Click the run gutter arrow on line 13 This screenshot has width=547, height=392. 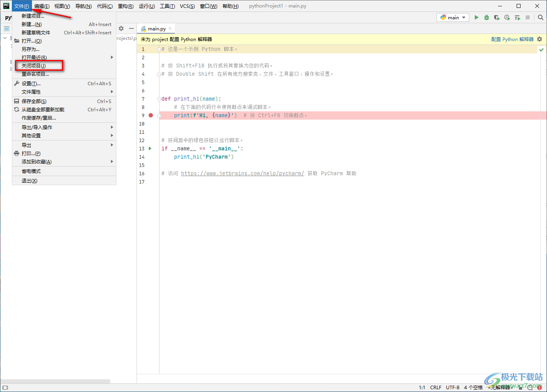point(150,148)
